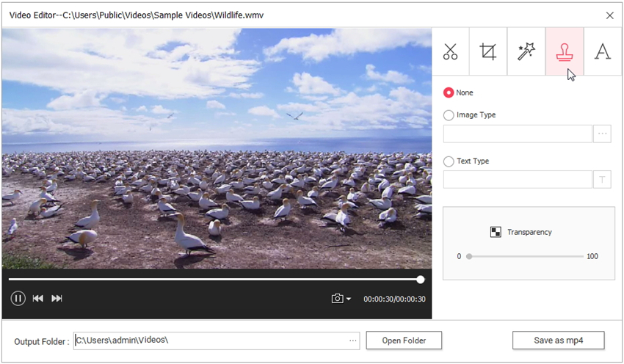Select the Crop tool tab
The image size is (624, 364).
click(488, 51)
